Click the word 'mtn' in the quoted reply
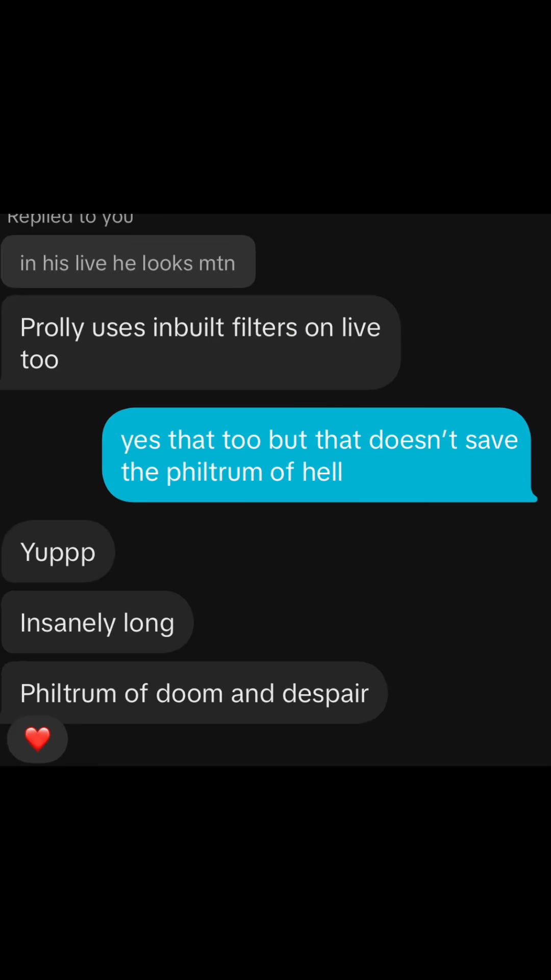The height and width of the screenshot is (980, 551). (217, 263)
